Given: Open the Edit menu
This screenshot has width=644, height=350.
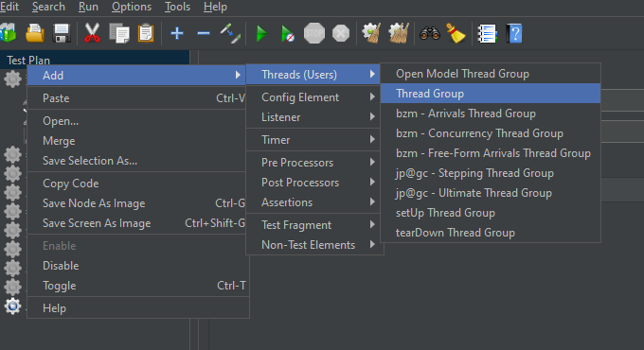Looking at the screenshot, I should (9, 7).
